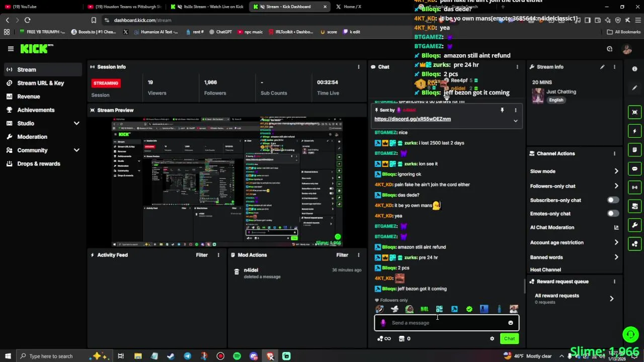Click the broadcast signal sidebar widget icon
The width and height of the screenshot is (644, 362).
(x=635, y=188)
